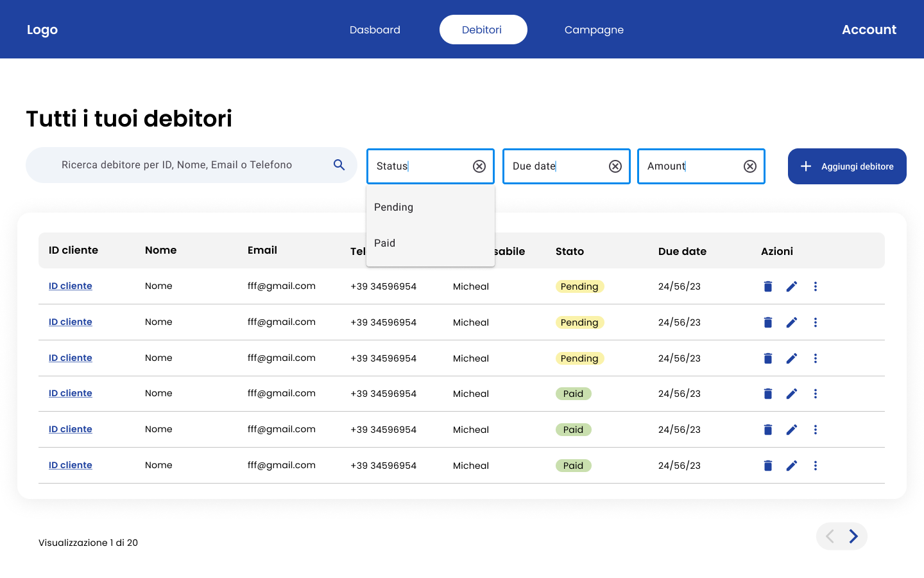Open the ID cliente link in the last row
924x578 pixels.
click(71, 465)
